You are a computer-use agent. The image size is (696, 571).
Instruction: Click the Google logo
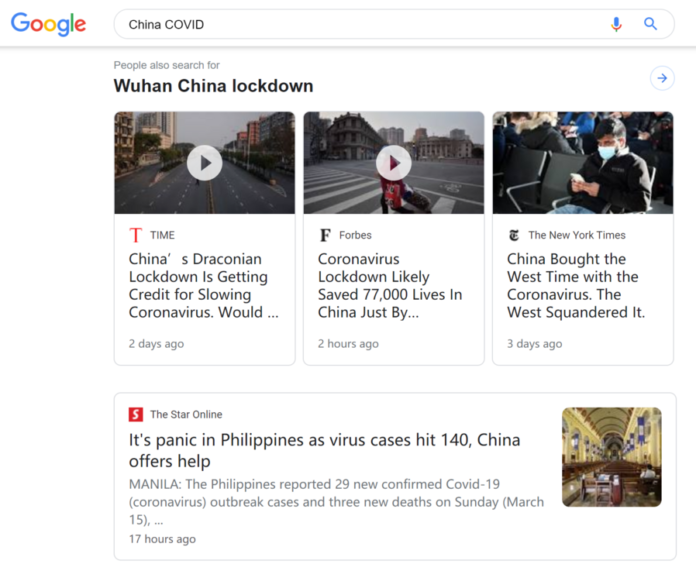[x=48, y=24]
